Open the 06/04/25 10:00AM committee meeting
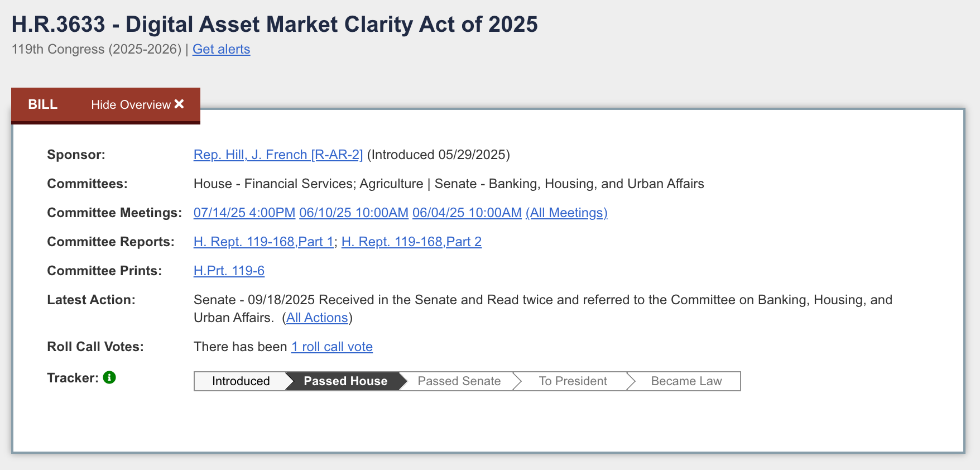Screen dimensions: 980x470 tap(466, 213)
